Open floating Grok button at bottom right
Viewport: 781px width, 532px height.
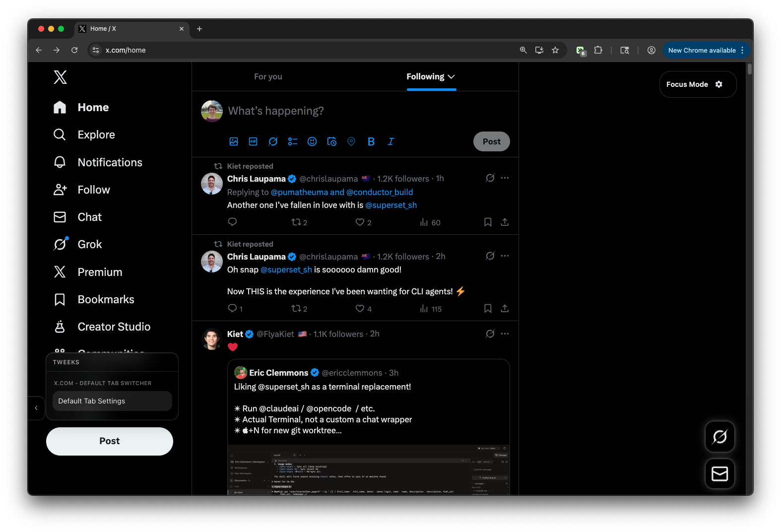tap(719, 437)
